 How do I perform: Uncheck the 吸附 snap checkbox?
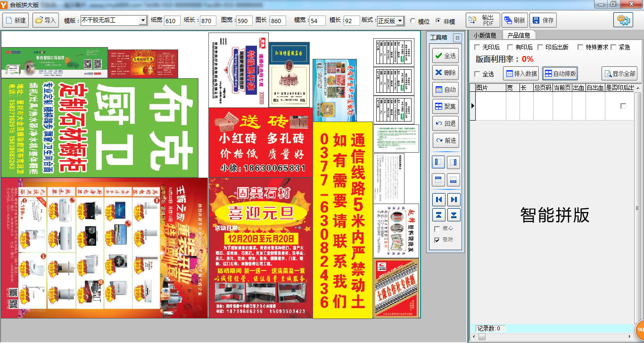[x=437, y=240]
